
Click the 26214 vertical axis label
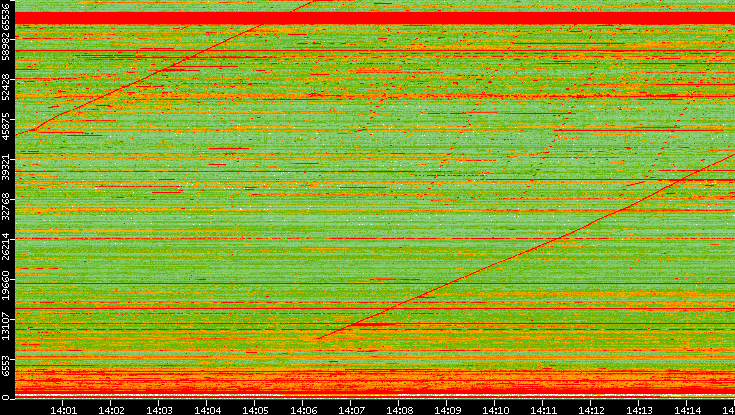pos(7,246)
